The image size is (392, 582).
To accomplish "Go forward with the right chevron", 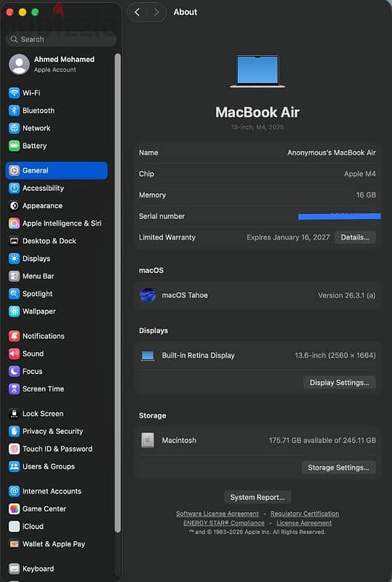I will [x=156, y=12].
